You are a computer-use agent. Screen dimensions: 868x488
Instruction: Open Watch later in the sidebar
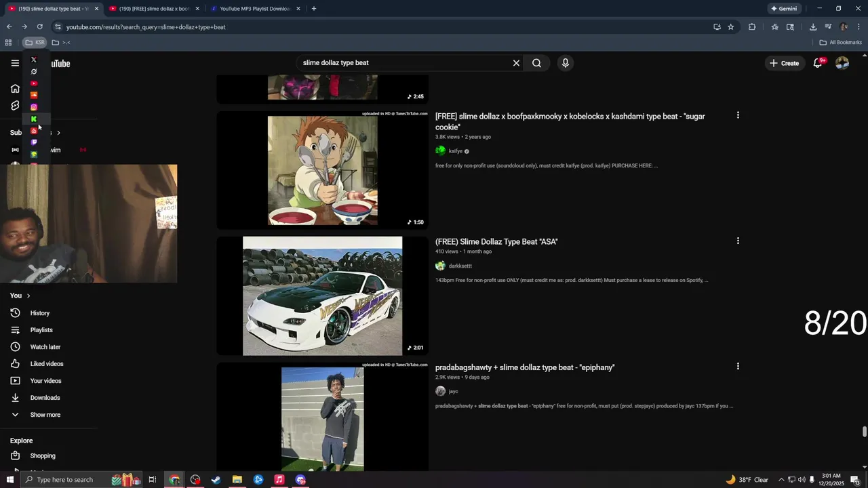point(45,347)
